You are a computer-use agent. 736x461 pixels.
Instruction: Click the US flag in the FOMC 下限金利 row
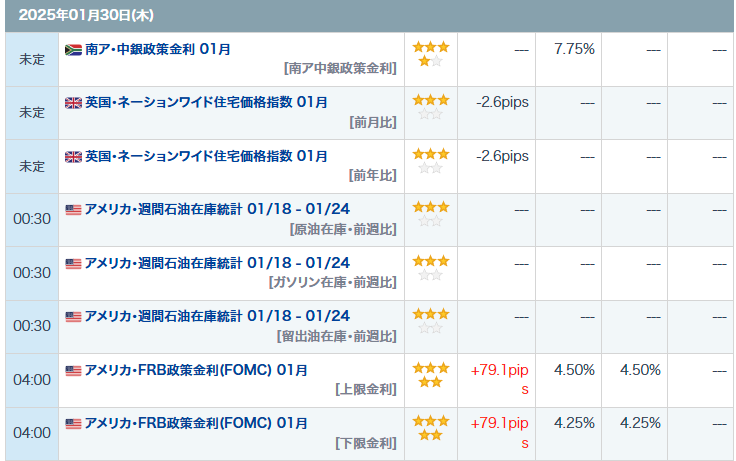73,423
